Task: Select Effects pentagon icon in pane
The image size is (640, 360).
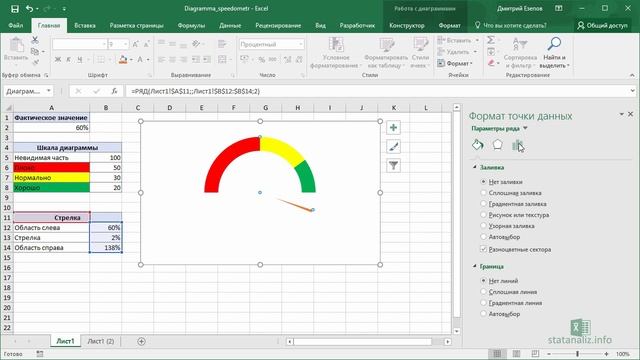Action: pyautogui.click(x=497, y=145)
